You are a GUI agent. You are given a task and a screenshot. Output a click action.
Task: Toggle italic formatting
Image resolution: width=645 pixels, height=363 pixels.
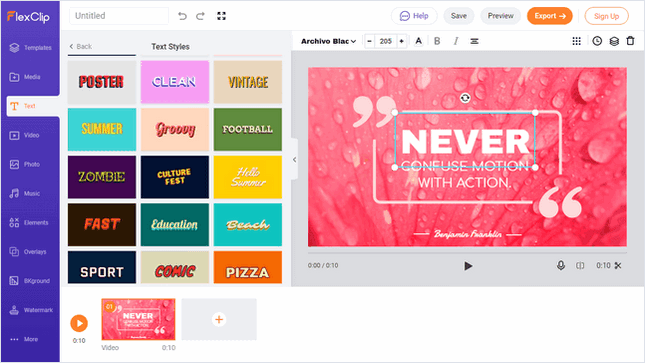pyautogui.click(x=456, y=41)
